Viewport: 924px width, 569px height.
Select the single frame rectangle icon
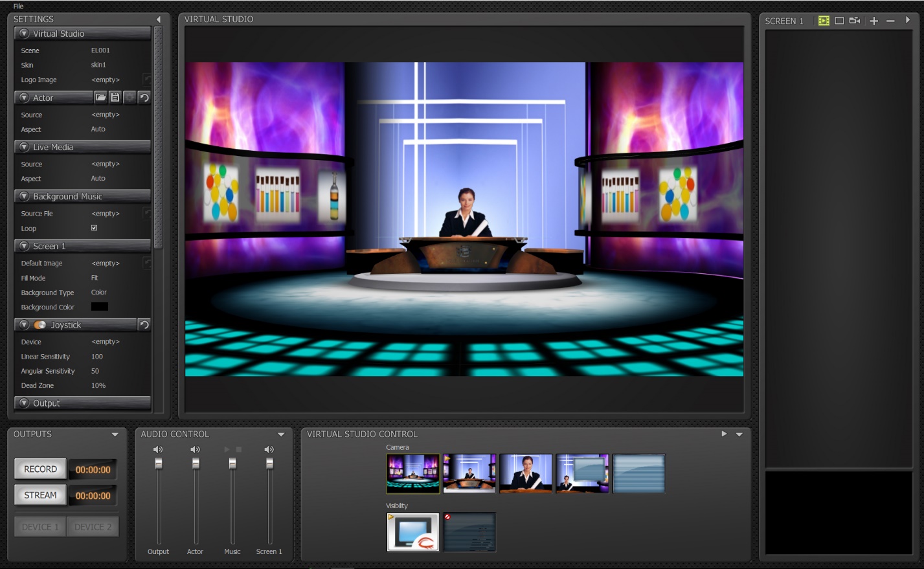(x=839, y=21)
